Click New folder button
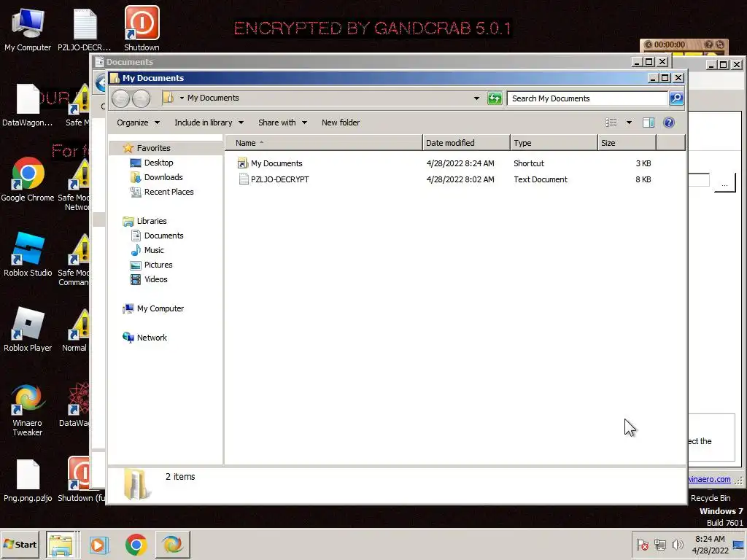Image resolution: width=747 pixels, height=560 pixels. (x=341, y=122)
